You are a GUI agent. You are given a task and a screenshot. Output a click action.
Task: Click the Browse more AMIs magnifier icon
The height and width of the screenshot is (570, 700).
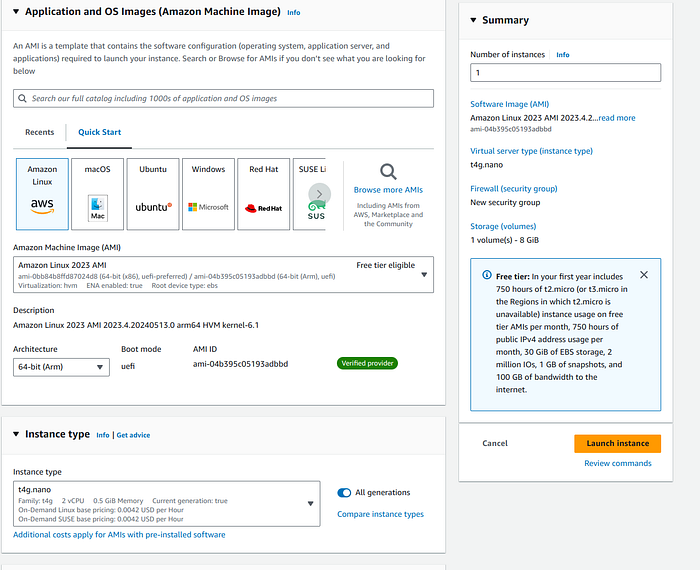[x=388, y=171]
